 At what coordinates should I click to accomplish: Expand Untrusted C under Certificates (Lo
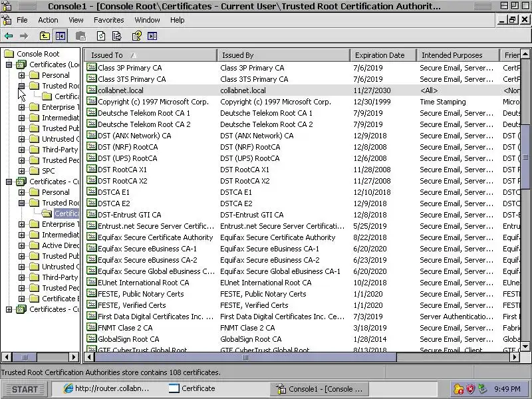coord(21,139)
